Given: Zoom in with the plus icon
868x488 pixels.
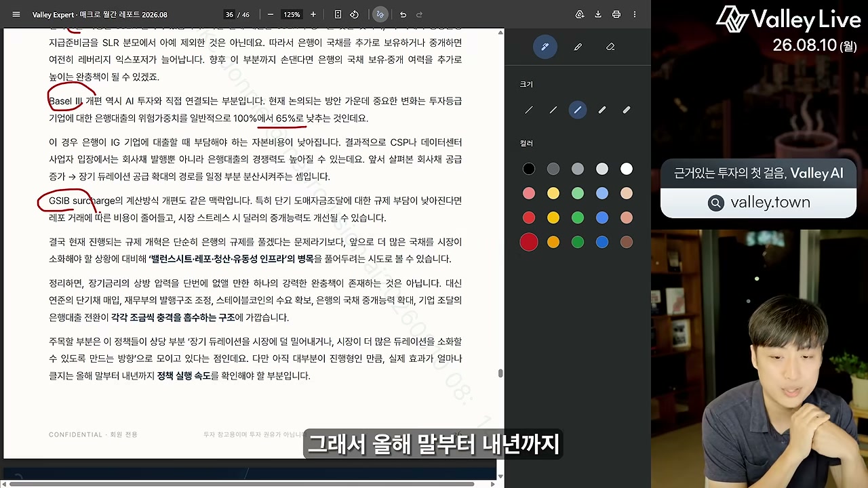Looking at the screenshot, I should (x=313, y=14).
